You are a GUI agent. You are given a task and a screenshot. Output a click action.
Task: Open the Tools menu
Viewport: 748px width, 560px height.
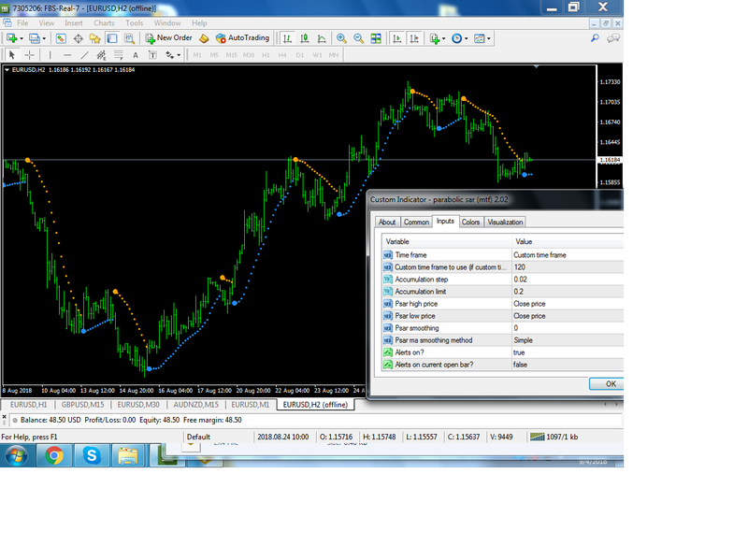tap(134, 22)
